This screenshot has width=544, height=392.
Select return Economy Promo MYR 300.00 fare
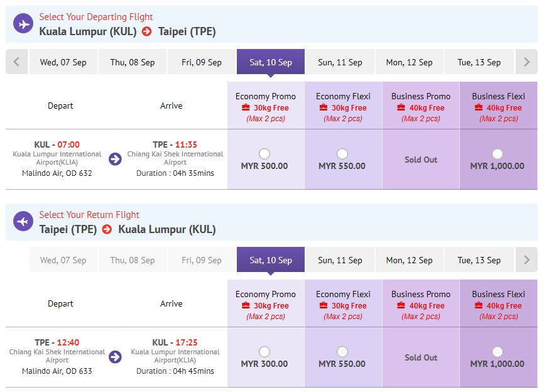tap(264, 352)
